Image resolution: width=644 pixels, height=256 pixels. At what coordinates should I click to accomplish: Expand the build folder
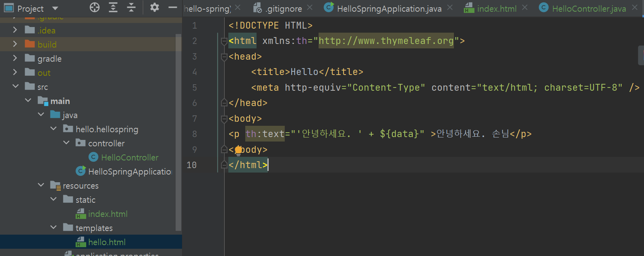15,44
